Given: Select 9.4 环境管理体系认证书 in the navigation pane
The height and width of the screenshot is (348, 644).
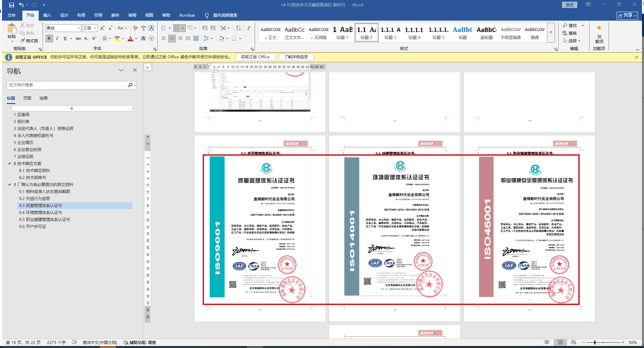Looking at the screenshot, I should tap(40, 213).
